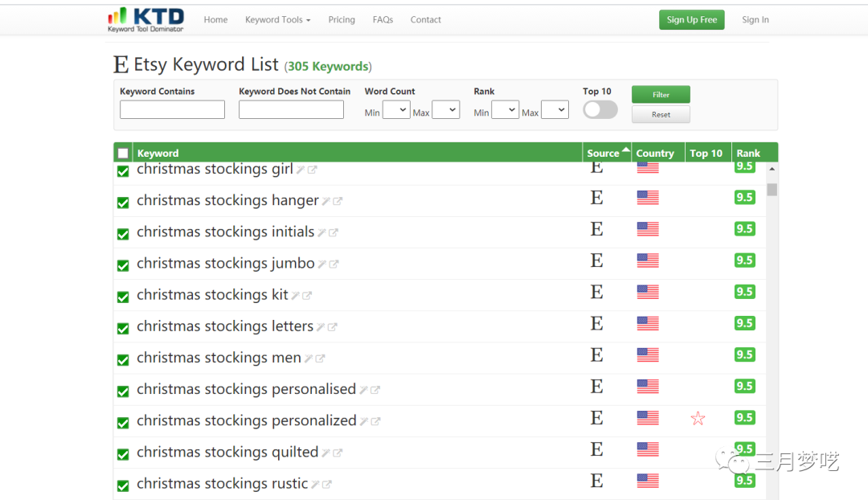
Task: Click the green Filter button
Action: point(661,95)
